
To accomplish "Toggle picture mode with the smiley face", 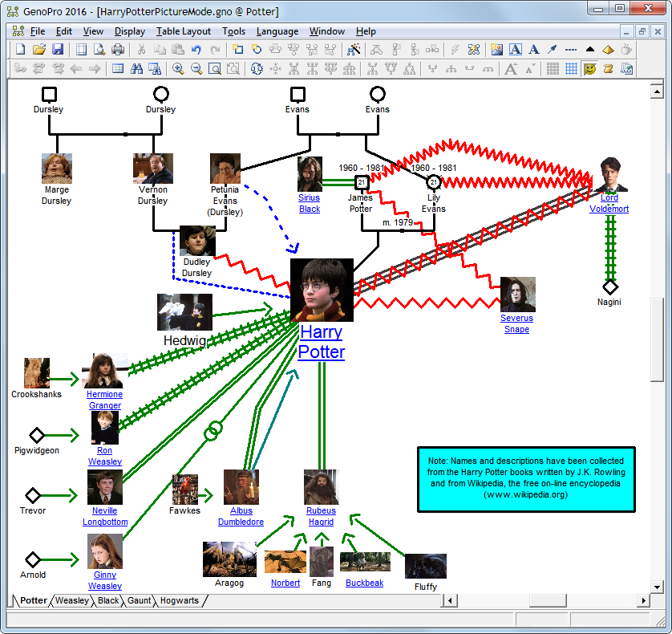I will 589,69.
